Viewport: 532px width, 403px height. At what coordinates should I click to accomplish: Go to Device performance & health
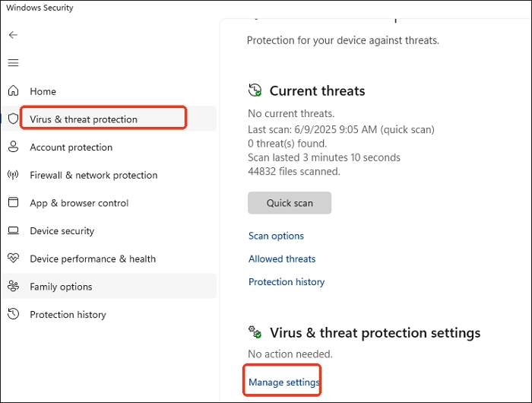pyautogui.click(x=93, y=259)
